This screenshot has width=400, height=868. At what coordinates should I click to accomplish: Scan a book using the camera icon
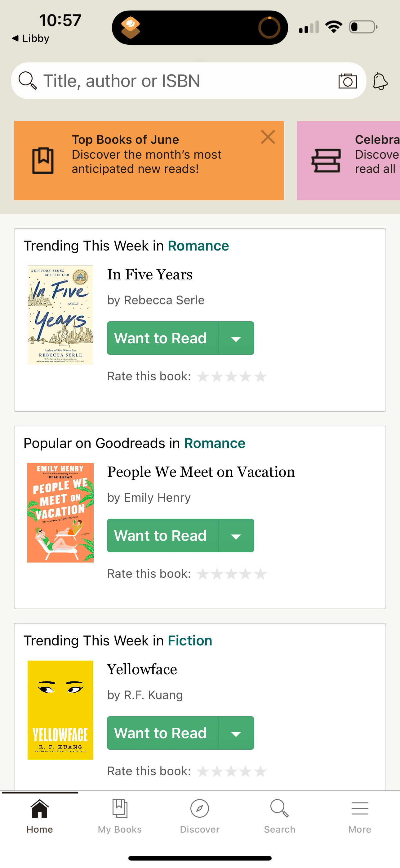pos(348,80)
